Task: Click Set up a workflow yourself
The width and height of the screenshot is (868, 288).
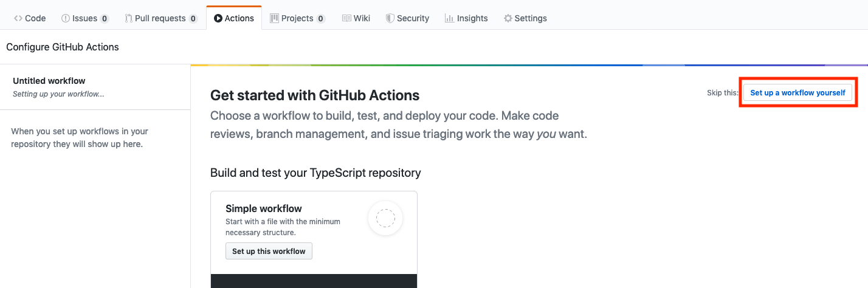Action: (797, 93)
